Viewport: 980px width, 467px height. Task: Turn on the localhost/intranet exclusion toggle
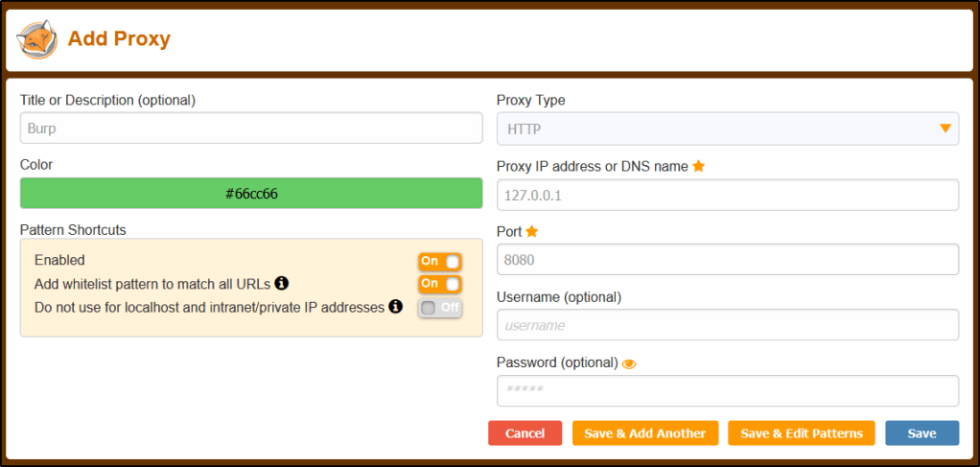(x=440, y=308)
